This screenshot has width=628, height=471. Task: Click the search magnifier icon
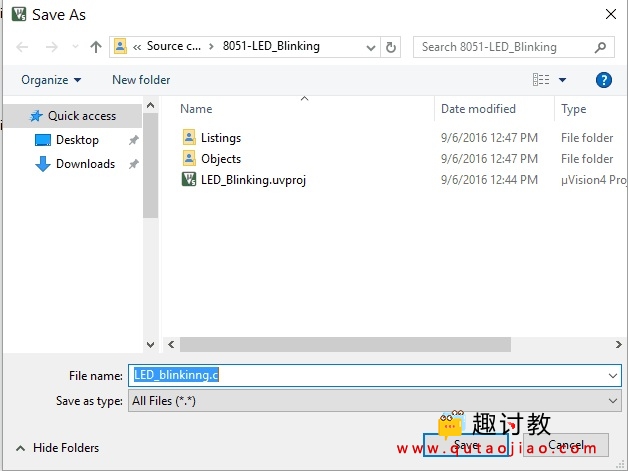point(600,47)
